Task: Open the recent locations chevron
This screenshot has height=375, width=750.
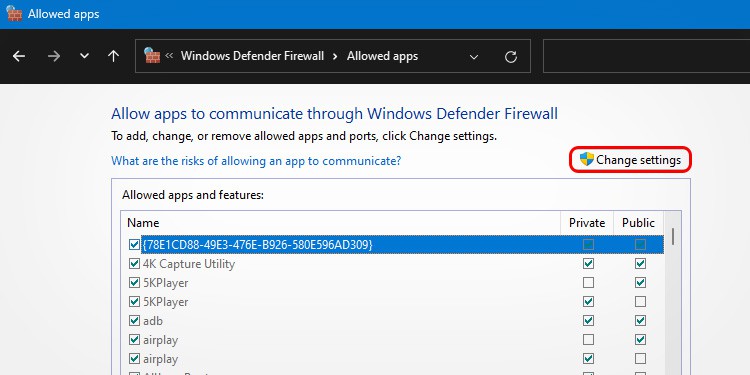Action: [x=84, y=56]
